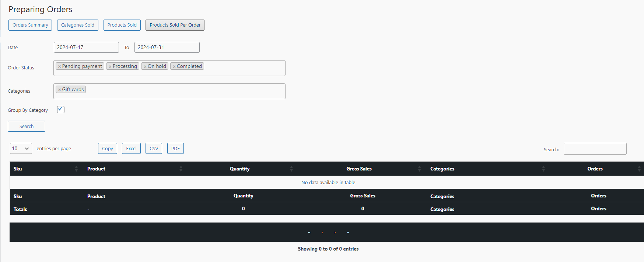
Task: Click the Pending payment tag text
Action: tap(82, 66)
